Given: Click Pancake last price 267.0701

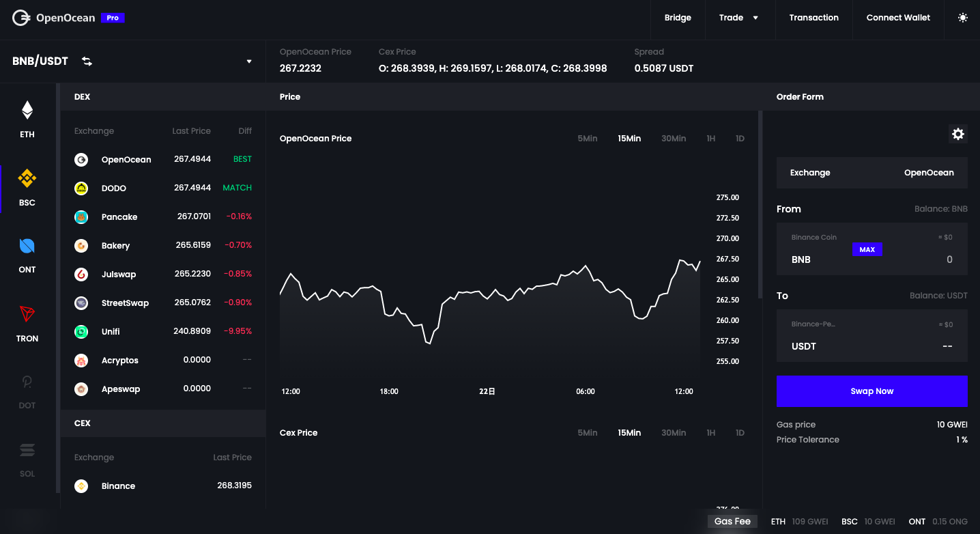Looking at the screenshot, I should (194, 216).
